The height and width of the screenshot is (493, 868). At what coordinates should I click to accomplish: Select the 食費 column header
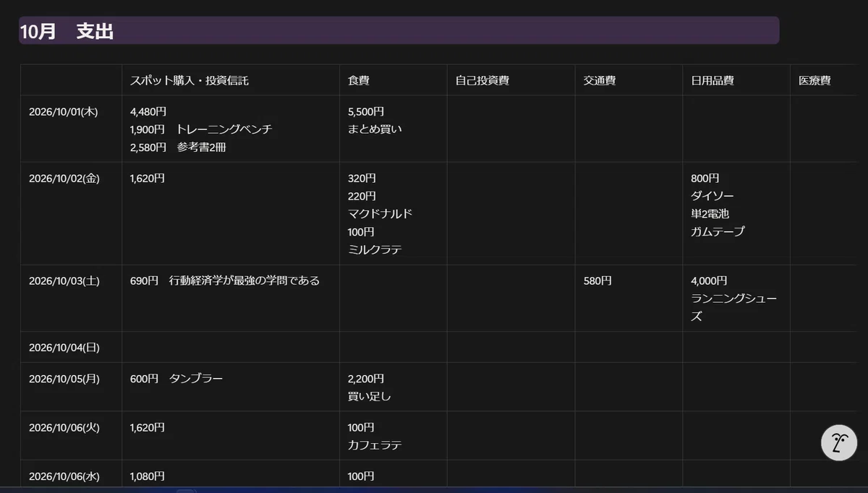point(359,80)
